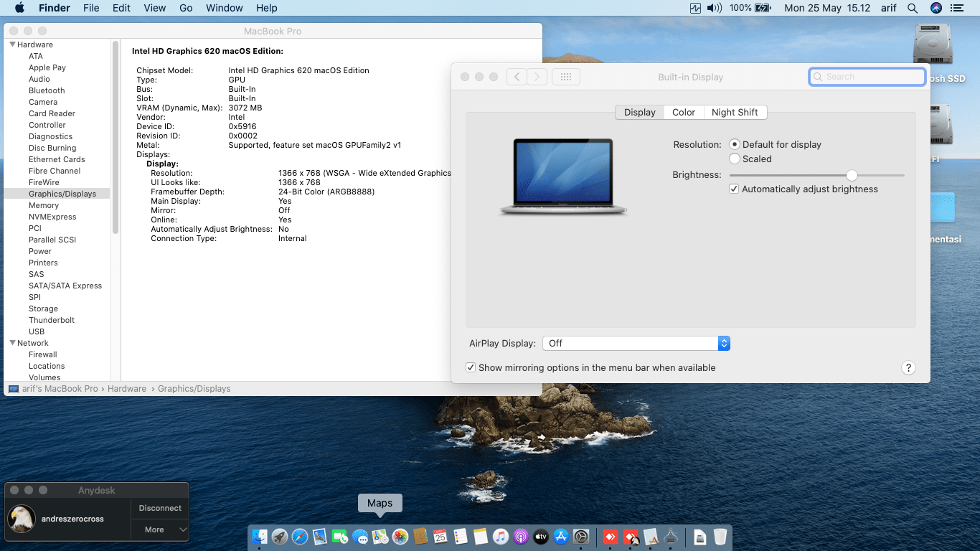Open the File menu
This screenshot has width=980, height=551.
[91, 8]
